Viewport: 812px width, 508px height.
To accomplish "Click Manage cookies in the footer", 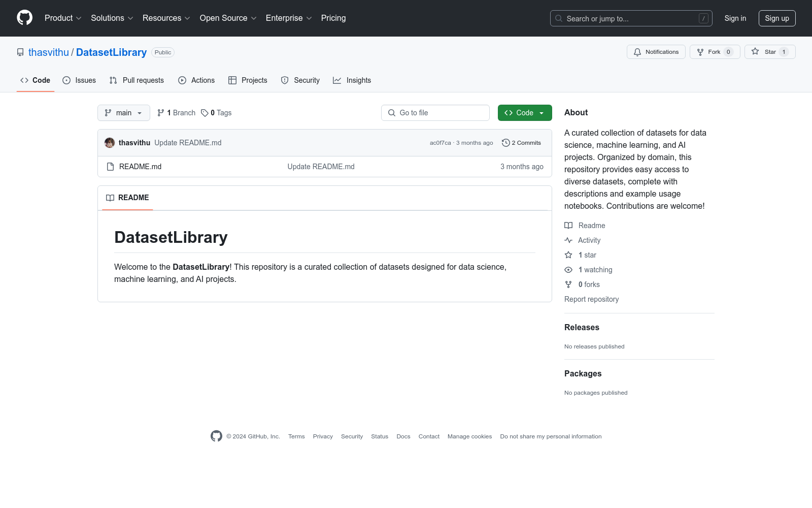I will [470, 436].
